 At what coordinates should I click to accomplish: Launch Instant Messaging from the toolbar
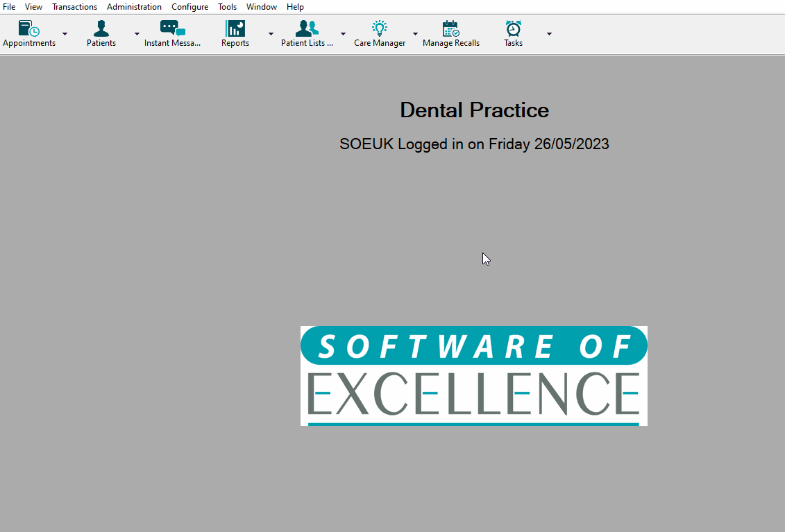pos(173,28)
